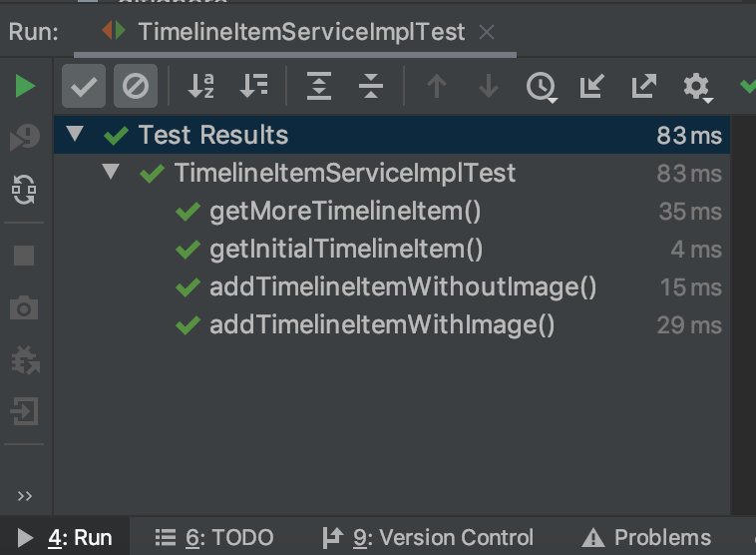The image size is (756, 555).
Task: Toggle Show Passed tests filter
Action: coord(84,87)
